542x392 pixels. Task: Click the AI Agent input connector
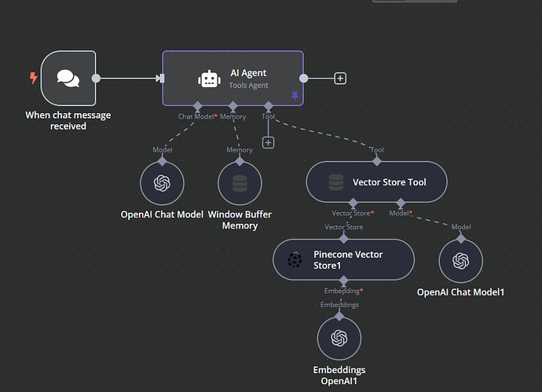[x=160, y=79]
